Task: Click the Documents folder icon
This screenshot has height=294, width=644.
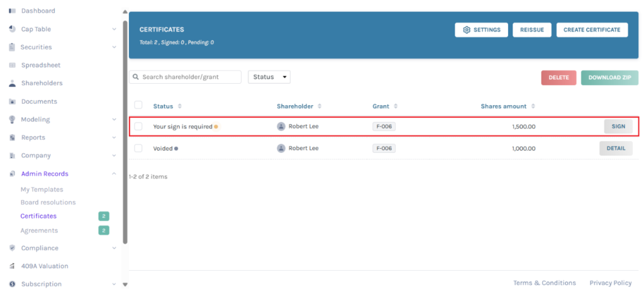Action: click(x=13, y=101)
